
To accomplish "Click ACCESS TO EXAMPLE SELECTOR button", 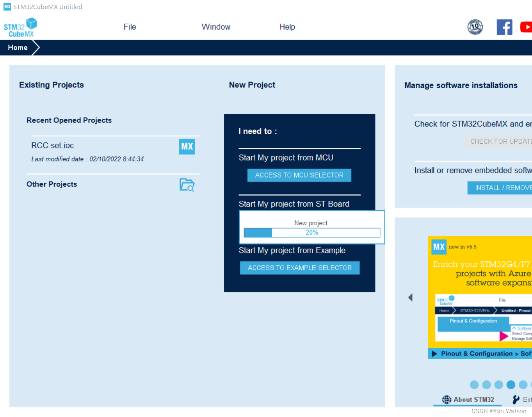I will pyautogui.click(x=300, y=268).
